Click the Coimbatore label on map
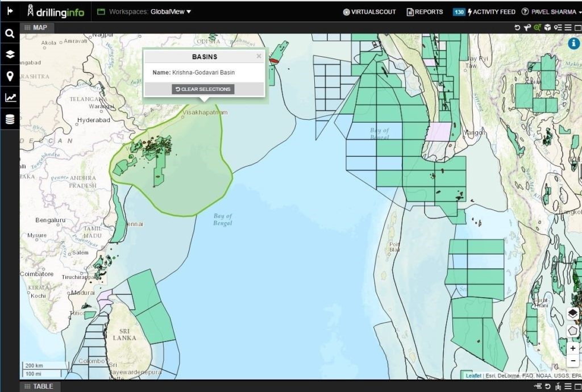 (x=37, y=274)
